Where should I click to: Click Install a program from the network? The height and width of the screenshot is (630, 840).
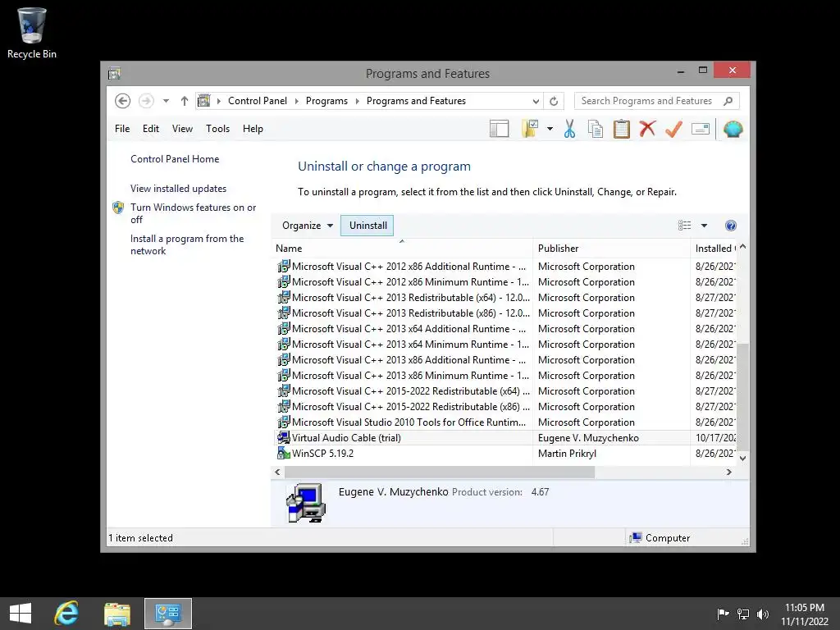(x=186, y=244)
